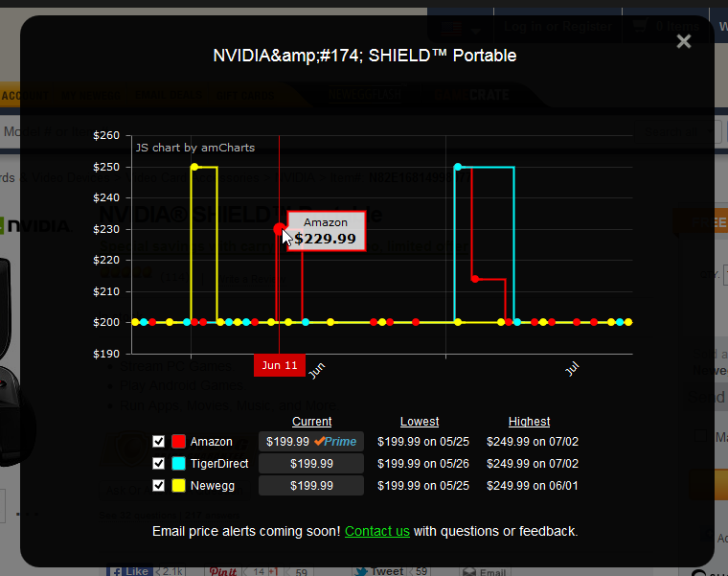Screen dimensions: 728x576
Task: Click the Log in or Register link behind
Action: point(557,27)
